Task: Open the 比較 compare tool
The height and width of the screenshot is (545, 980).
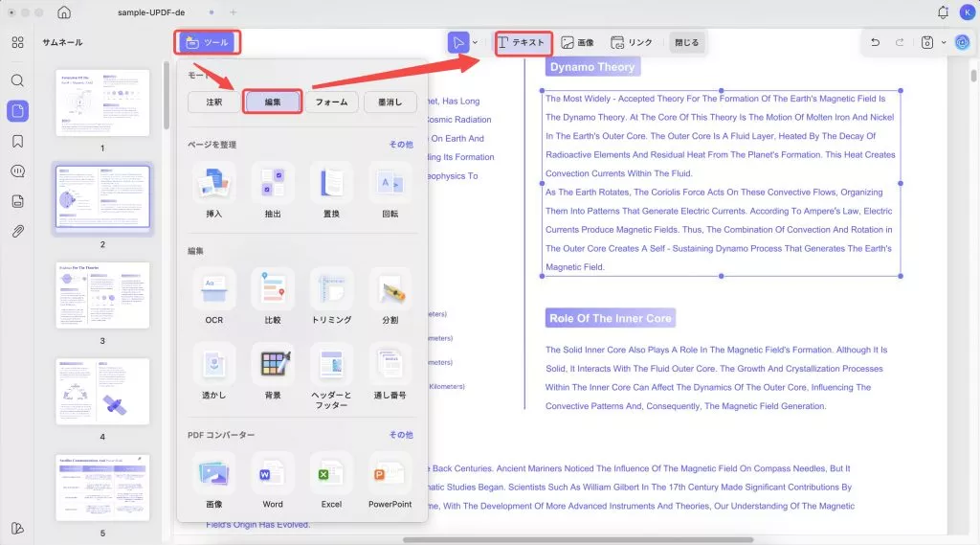Action: (273, 288)
